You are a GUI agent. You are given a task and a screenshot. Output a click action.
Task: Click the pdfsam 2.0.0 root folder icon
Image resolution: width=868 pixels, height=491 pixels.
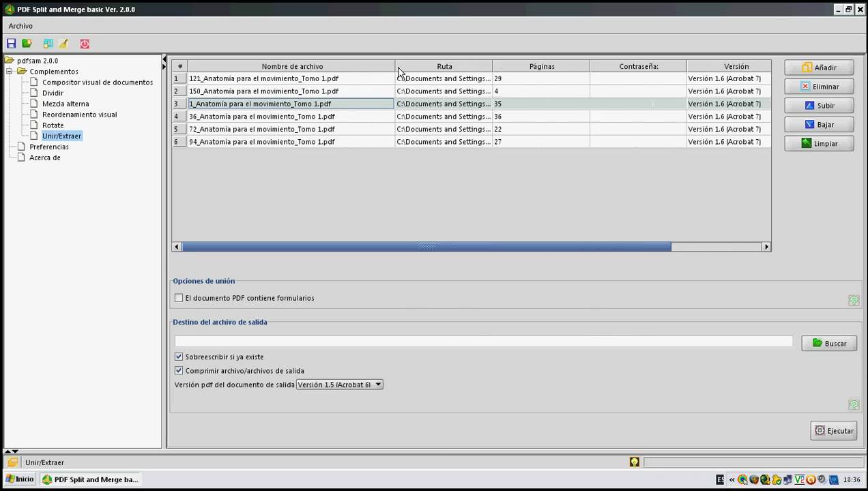pos(10,61)
